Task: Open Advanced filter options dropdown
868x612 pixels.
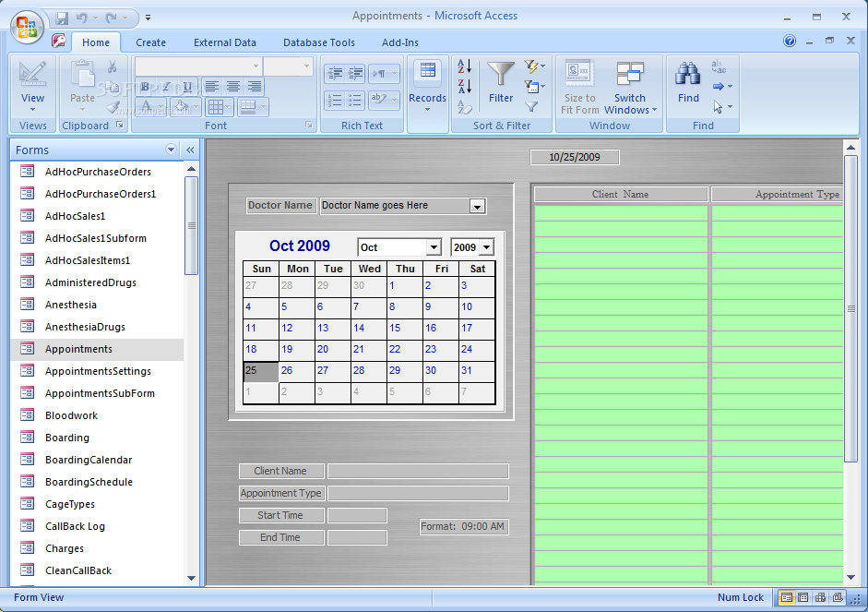Action: click(x=534, y=87)
